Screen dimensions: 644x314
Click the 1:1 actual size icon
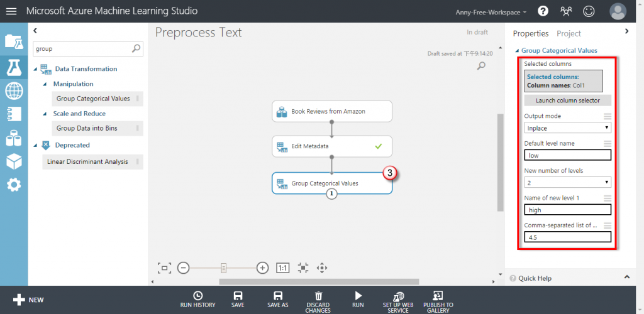[x=283, y=268]
